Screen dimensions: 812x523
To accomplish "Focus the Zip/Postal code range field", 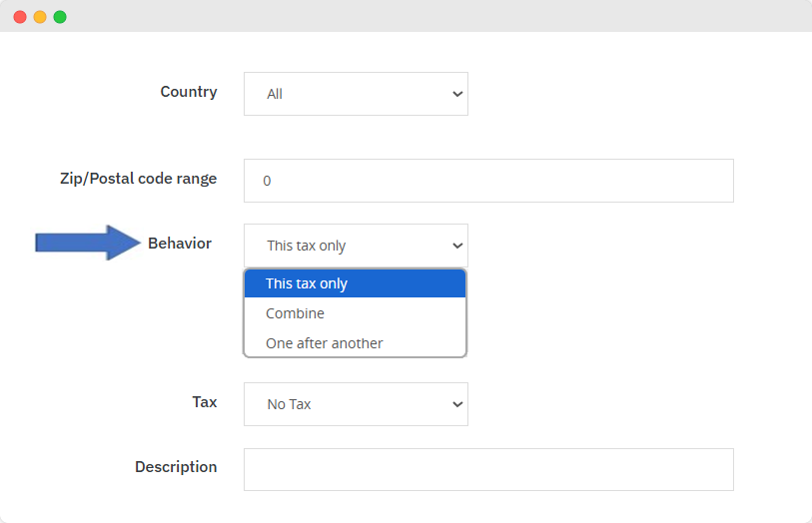I will (488, 181).
